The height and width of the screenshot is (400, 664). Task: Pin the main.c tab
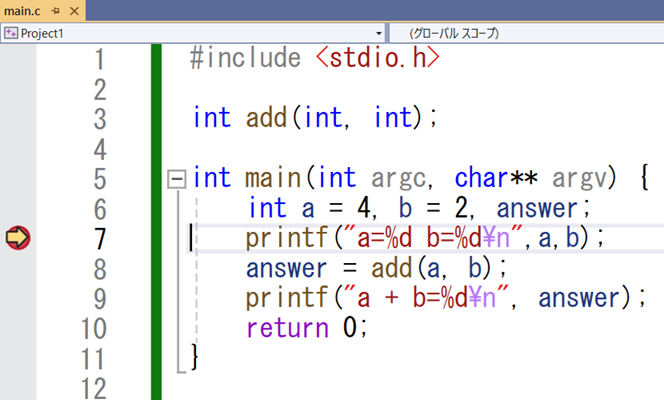coord(54,11)
